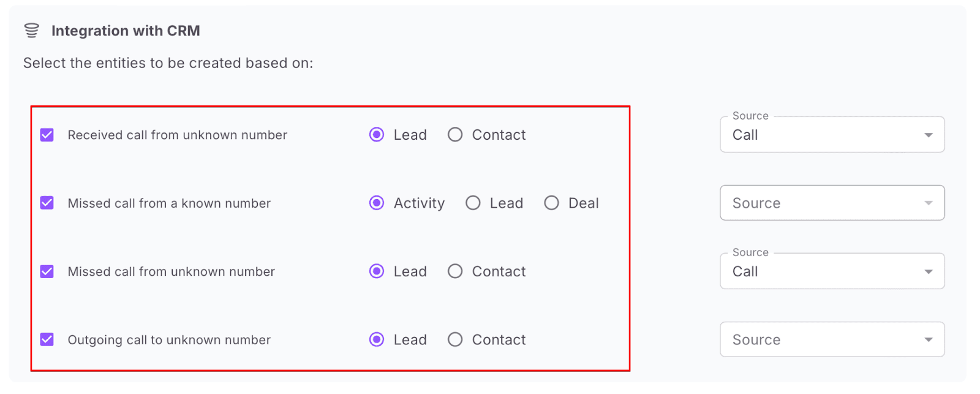Image resolution: width=980 pixels, height=394 pixels.
Task: Select Lead for received unknown call
Action: coord(377,135)
